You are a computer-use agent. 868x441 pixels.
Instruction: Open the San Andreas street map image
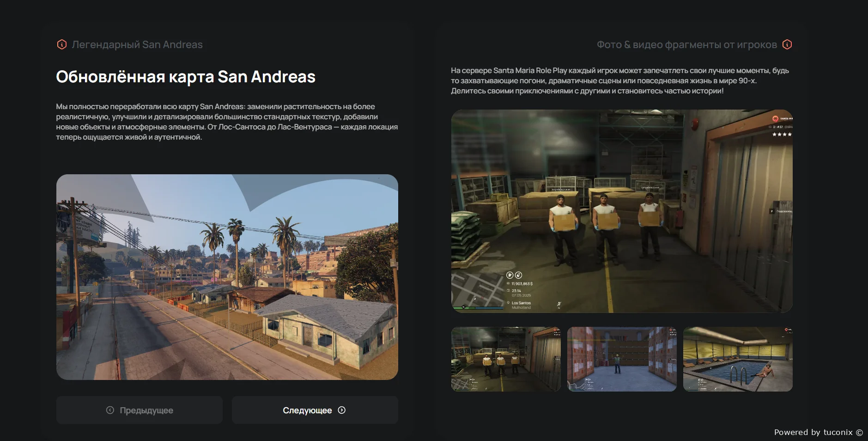227,277
